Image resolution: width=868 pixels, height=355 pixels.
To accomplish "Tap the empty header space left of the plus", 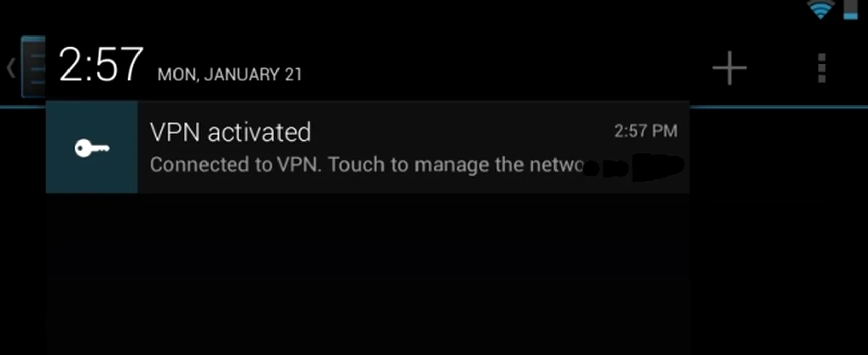I will (x=507, y=67).
